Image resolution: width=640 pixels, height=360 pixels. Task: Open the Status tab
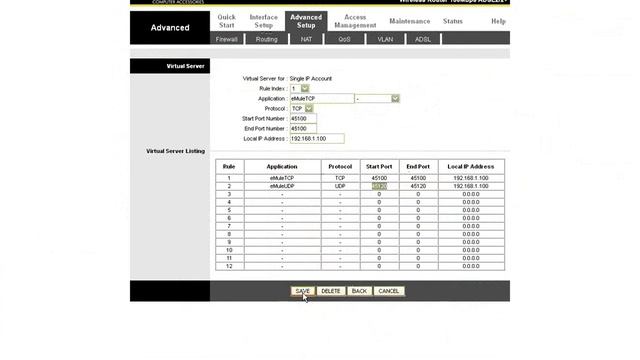pyautogui.click(x=453, y=21)
